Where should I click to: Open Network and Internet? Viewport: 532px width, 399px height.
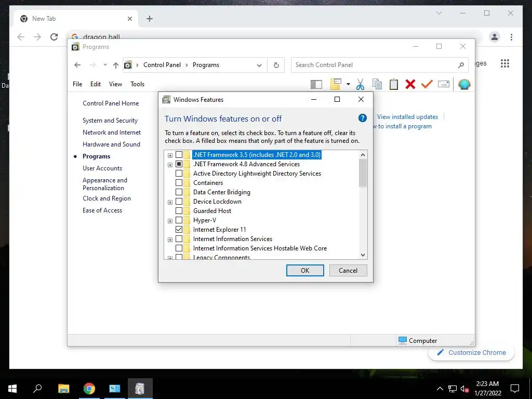pos(112,132)
